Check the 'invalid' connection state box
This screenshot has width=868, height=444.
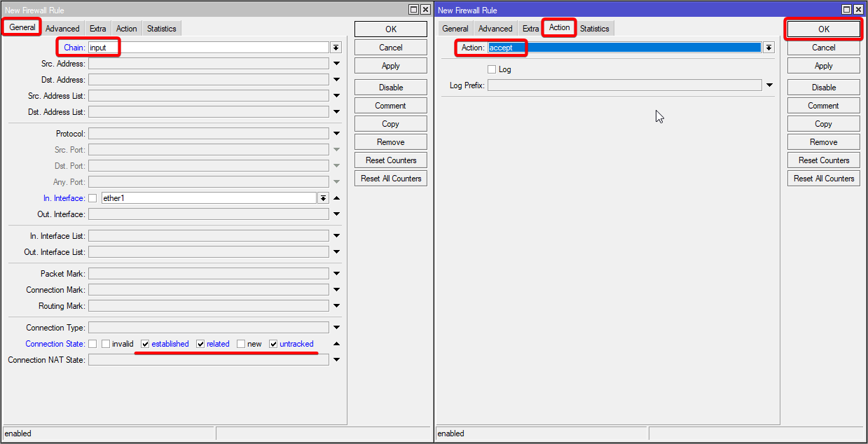[106, 344]
